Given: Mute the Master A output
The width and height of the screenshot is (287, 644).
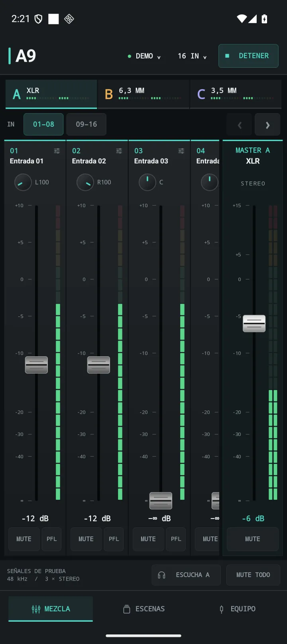Looking at the screenshot, I should click(253, 539).
